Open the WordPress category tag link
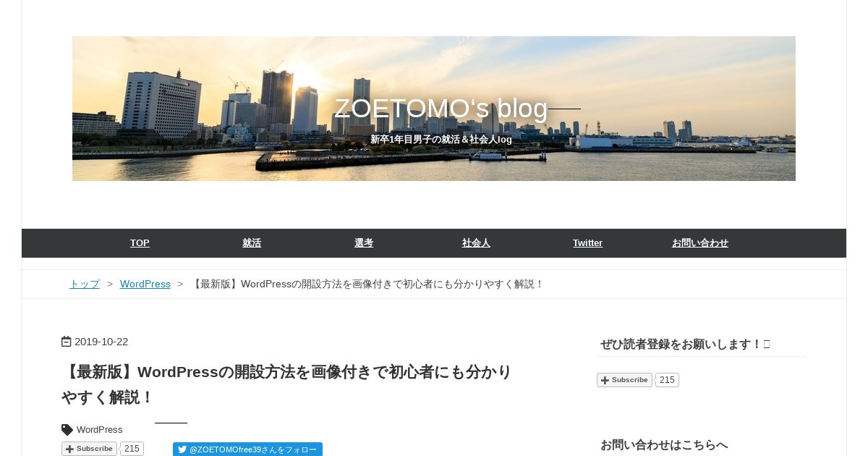The height and width of the screenshot is (456, 868). [x=100, y=430]
